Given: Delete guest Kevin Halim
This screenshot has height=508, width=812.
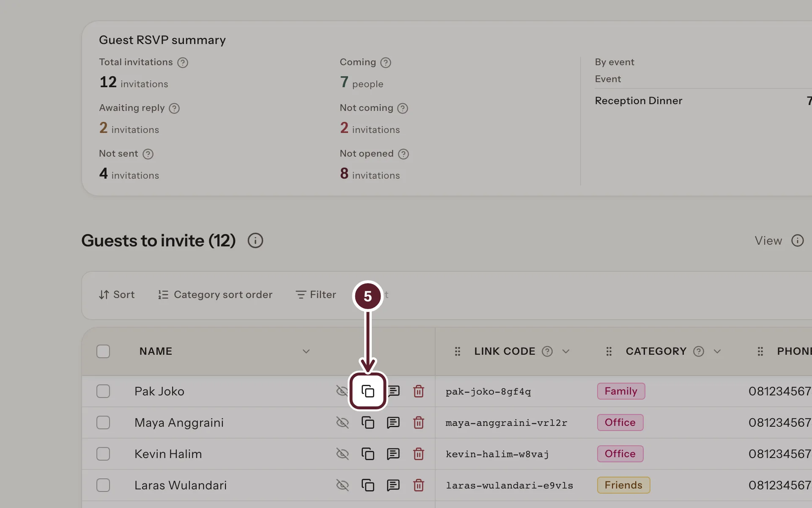Looking at the screenshot, I should (419, 454).
